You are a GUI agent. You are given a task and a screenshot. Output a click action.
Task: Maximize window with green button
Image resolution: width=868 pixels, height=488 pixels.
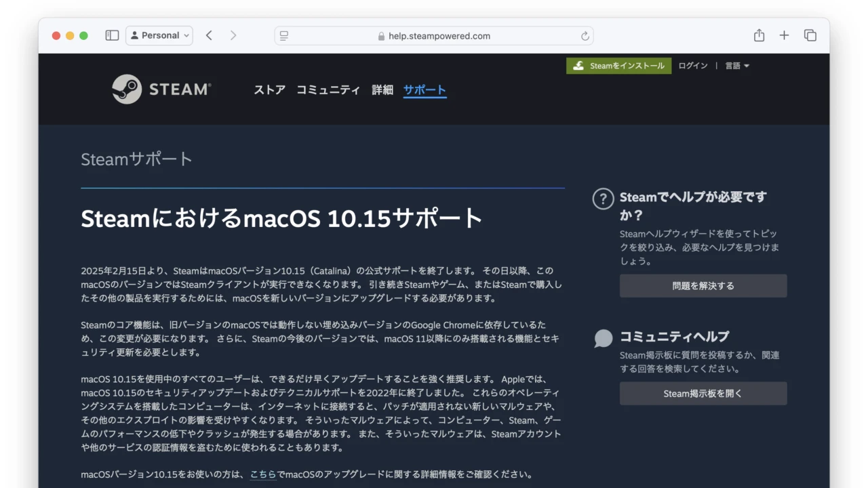(83, 35)
